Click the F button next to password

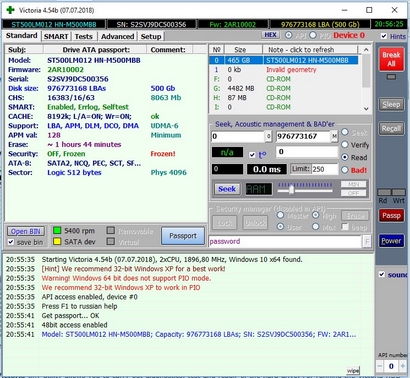point(367,241)
